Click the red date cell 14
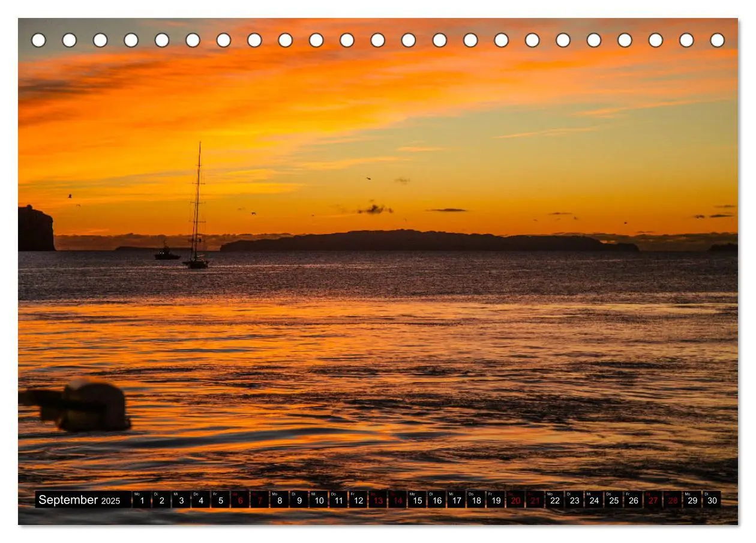This screenshot has width=756, height=543. 397,500
